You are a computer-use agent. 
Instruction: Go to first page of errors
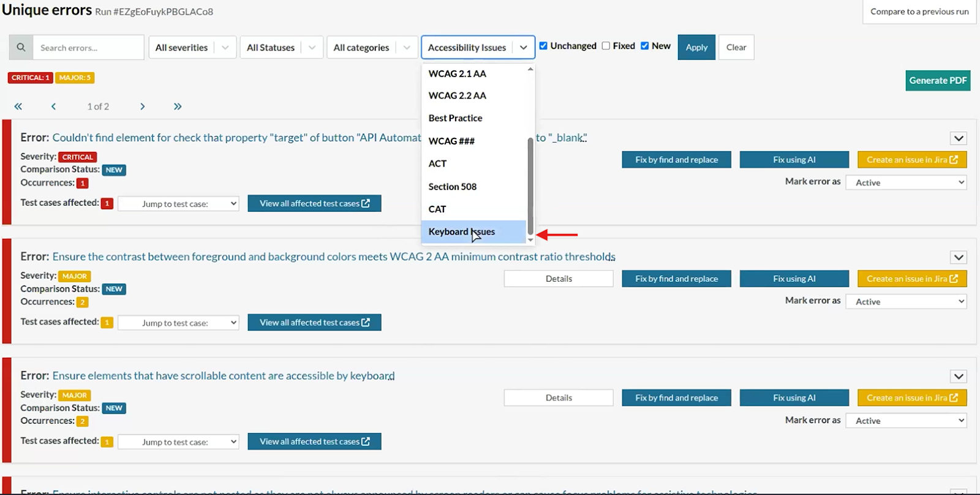[18, 107]
